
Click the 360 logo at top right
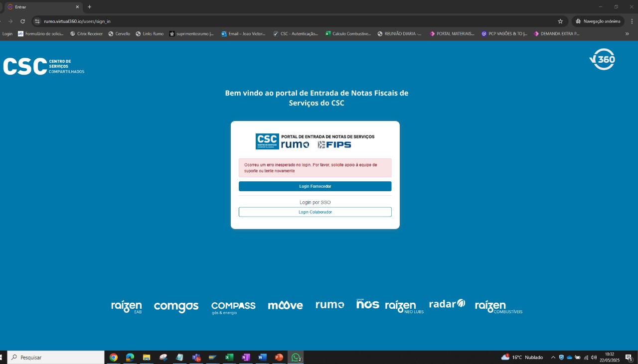tap(602, 59)
